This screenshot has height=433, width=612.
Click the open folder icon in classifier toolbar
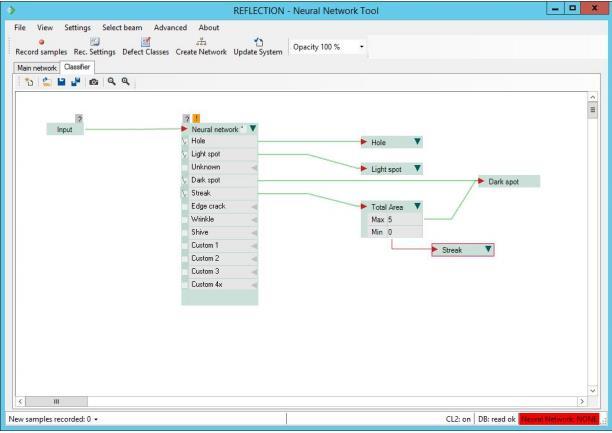(47, 82)
